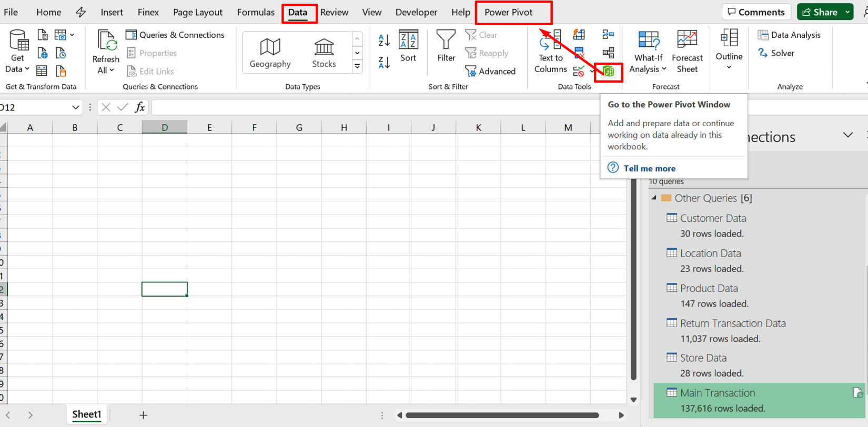Add a new sheet with plus button
This screenshot has height=427, width=868.
coord(143,415)
